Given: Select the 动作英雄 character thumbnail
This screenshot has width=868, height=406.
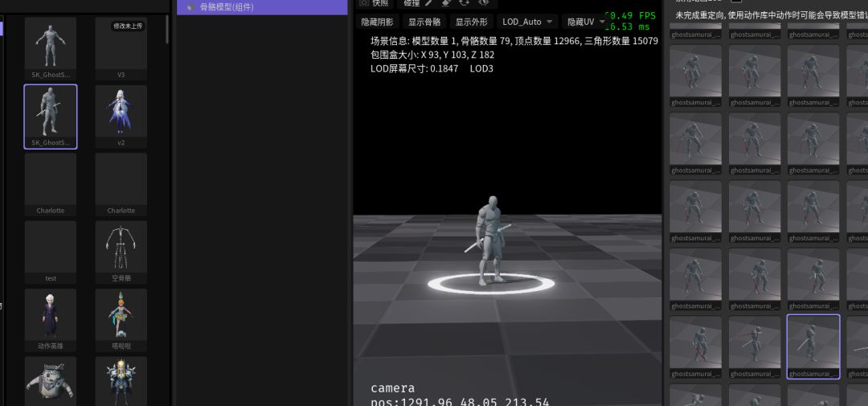Looking at the screenshot, I should point(51,320).
